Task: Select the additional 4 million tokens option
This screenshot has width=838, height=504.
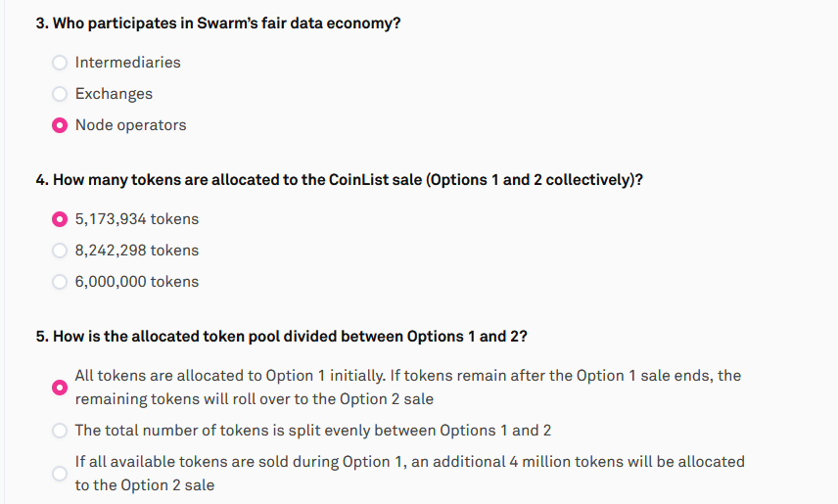Action: click(60, 474)
